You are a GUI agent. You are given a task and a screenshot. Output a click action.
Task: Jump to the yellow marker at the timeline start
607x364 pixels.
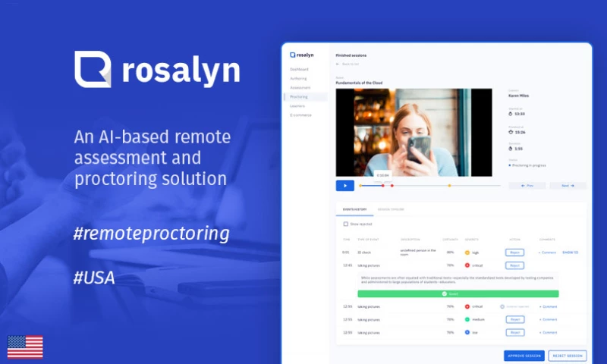[x=360, y=186]
